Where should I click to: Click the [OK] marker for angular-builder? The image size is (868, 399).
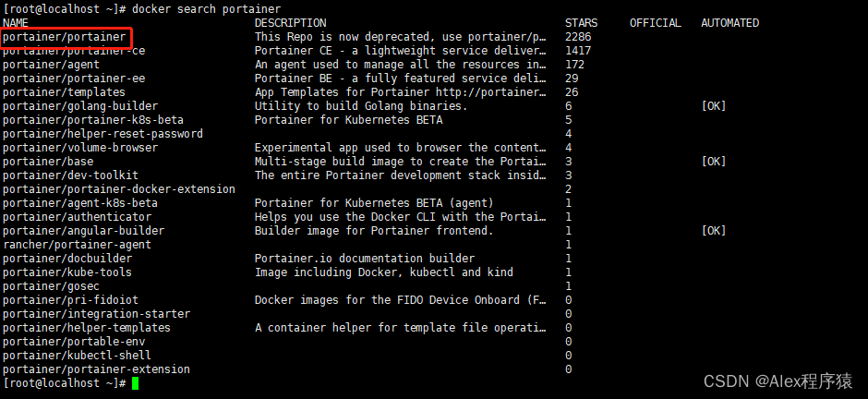click(x=713, y=231)
